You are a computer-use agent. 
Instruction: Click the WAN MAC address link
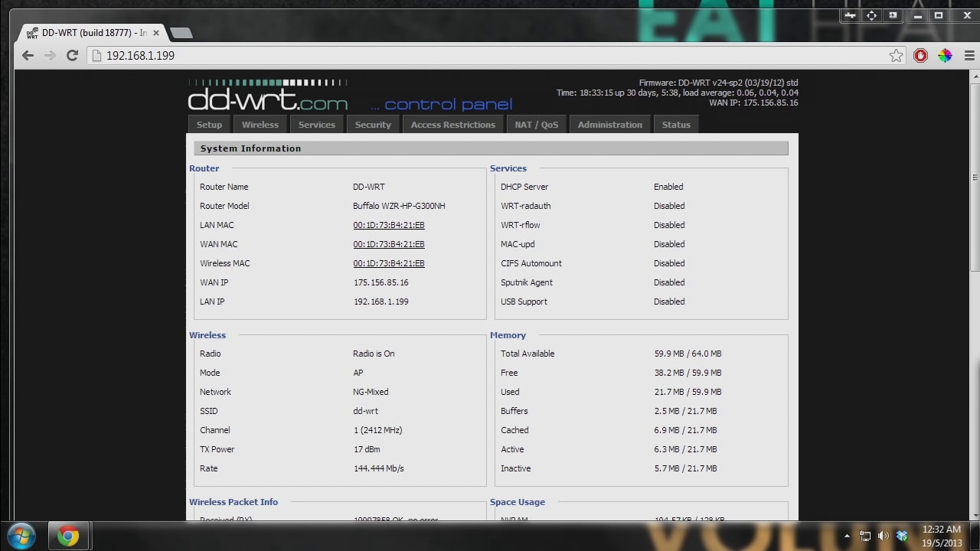pyautogui.click(x=389, y=244)
